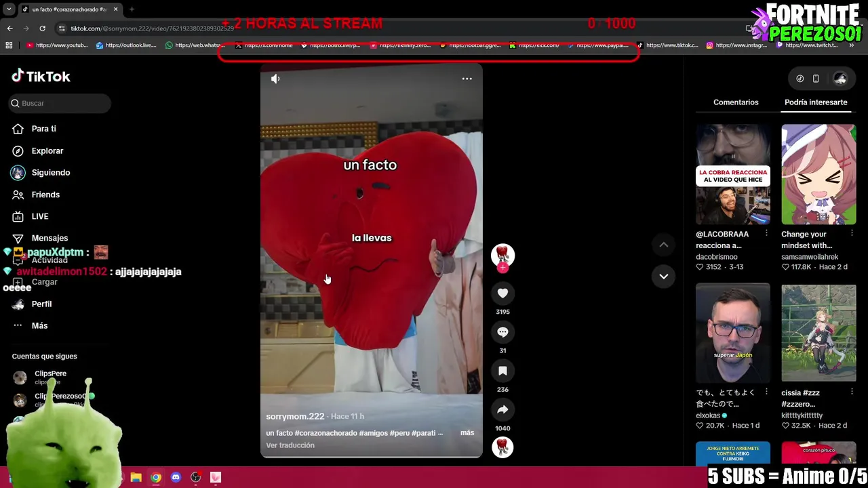
Task: Open File Explorer in taskbar
Action: (x=136, y=477)
